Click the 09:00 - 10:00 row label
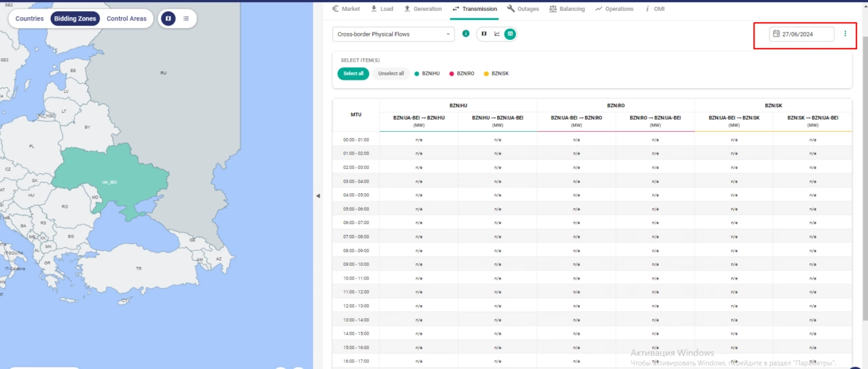The width and height of the screenshot is (868, 369). (356, 264)
